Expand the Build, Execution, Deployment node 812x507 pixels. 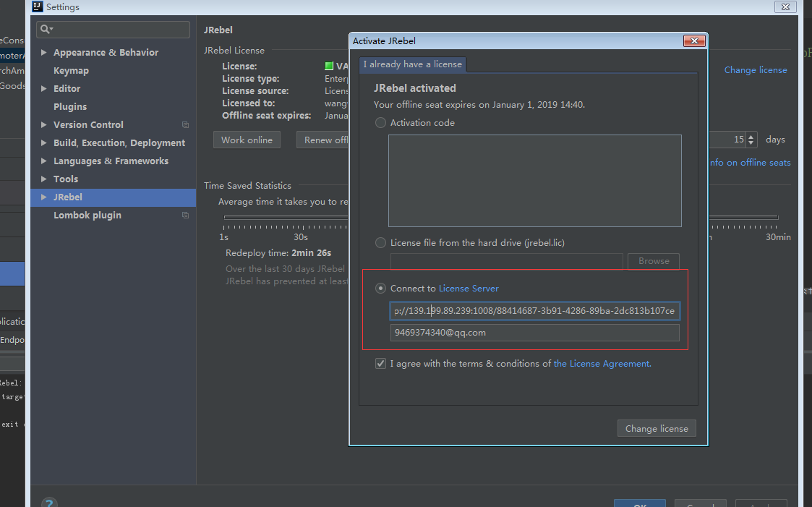[x=44, y=143]
